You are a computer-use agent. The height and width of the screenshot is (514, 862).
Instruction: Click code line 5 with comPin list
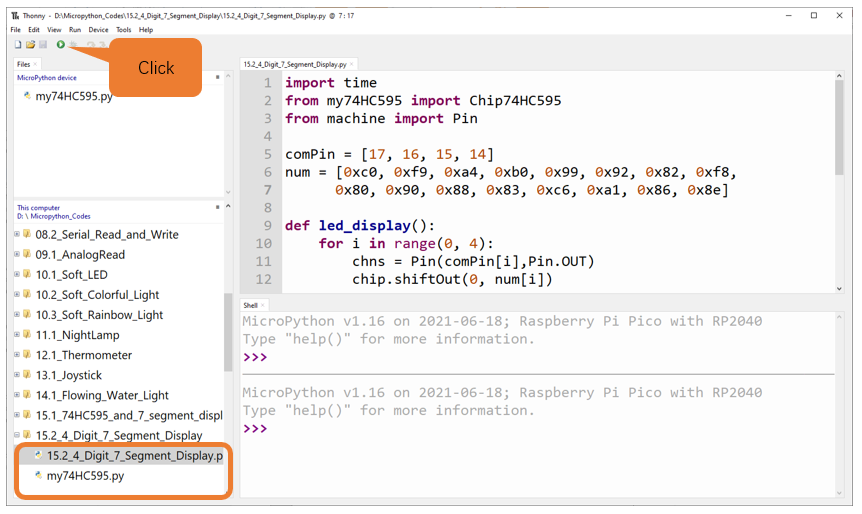point(389,154)
